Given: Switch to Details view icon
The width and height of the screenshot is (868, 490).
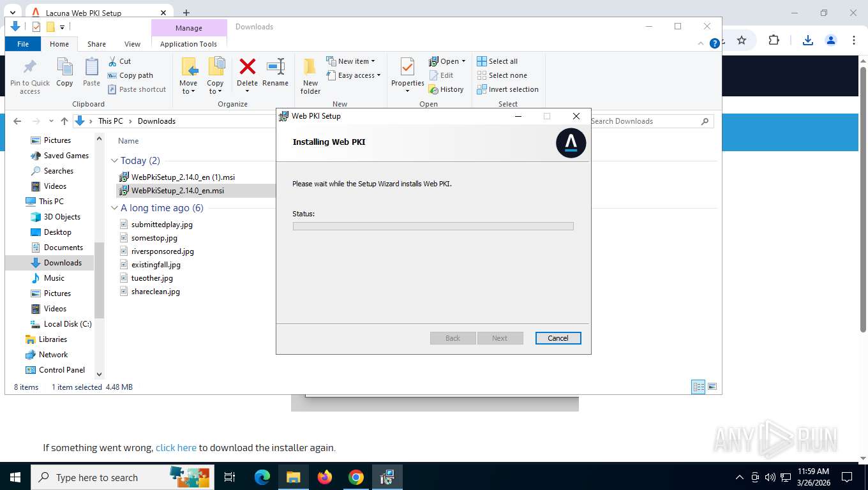Looking at the screenshot, I should (x=699, y=387).
